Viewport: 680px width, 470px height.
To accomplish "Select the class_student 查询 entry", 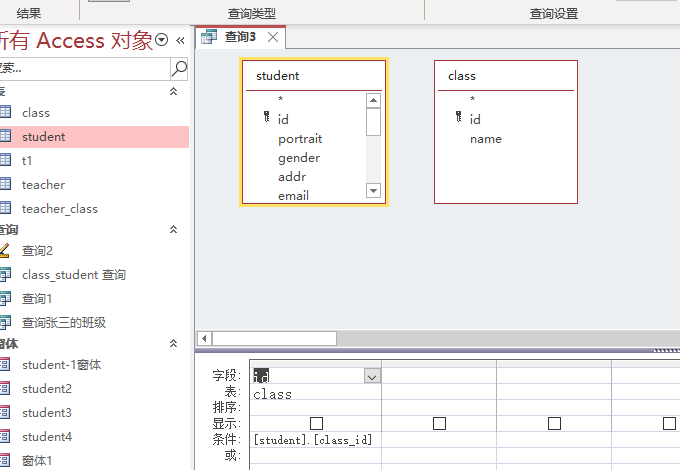I will click(74, 275).
